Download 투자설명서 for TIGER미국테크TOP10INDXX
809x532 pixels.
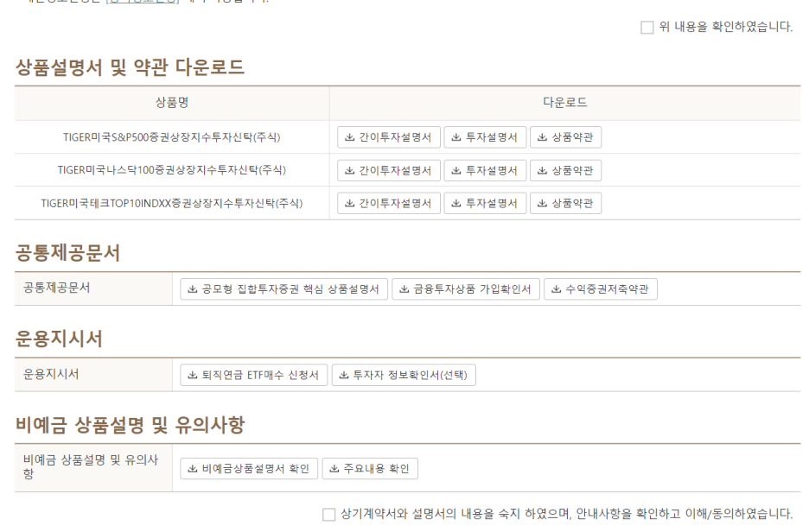(485, 203)
